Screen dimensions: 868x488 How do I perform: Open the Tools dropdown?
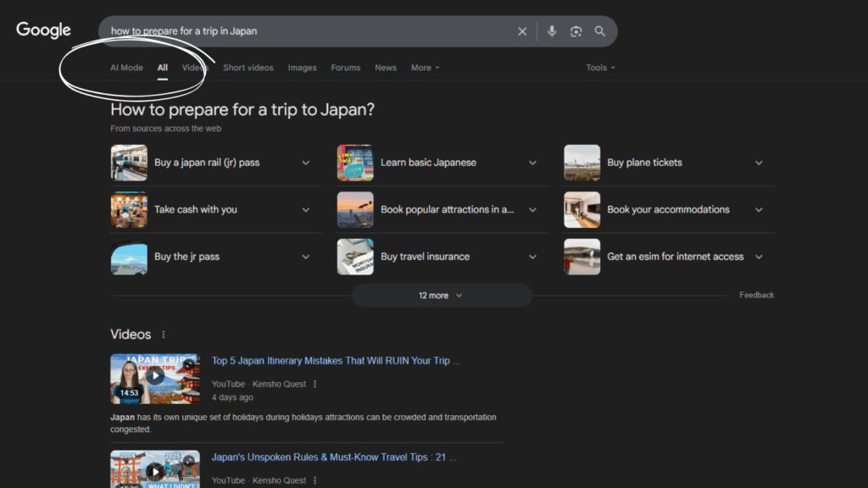pyautogui.click(x=600, y=68)
